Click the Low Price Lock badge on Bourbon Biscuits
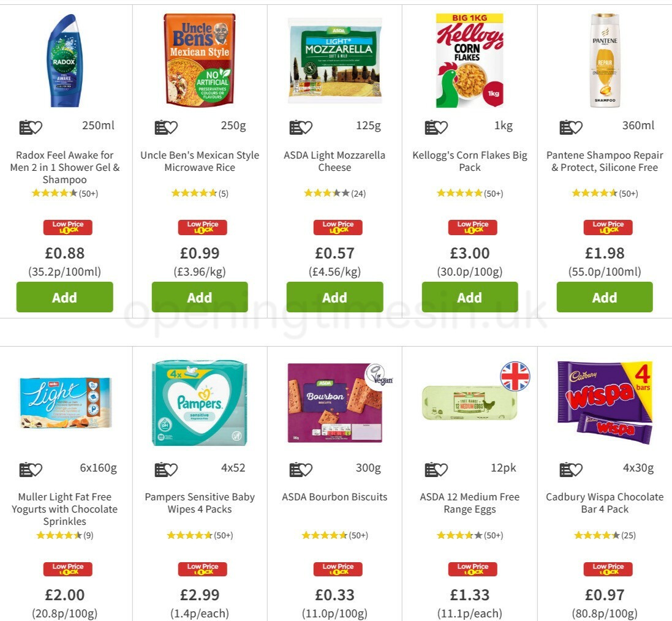 pyautogui.click(x=338, y=568)
